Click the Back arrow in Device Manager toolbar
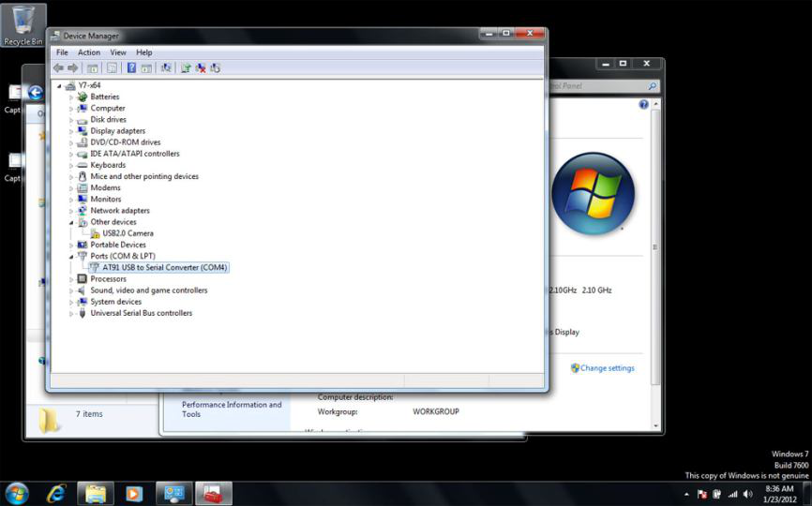This screenshot has width=812, height=506. point(58,67)
